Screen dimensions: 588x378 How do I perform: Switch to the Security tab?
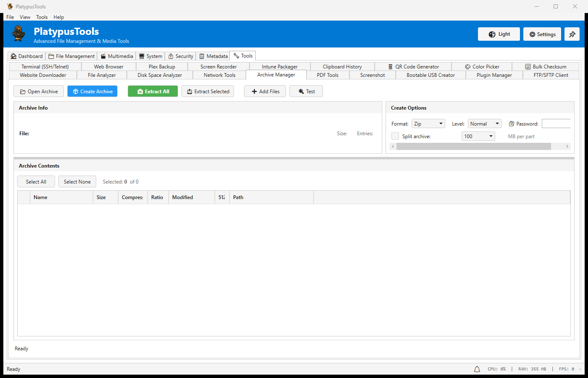pyautogui.click(x=181, y=56)
